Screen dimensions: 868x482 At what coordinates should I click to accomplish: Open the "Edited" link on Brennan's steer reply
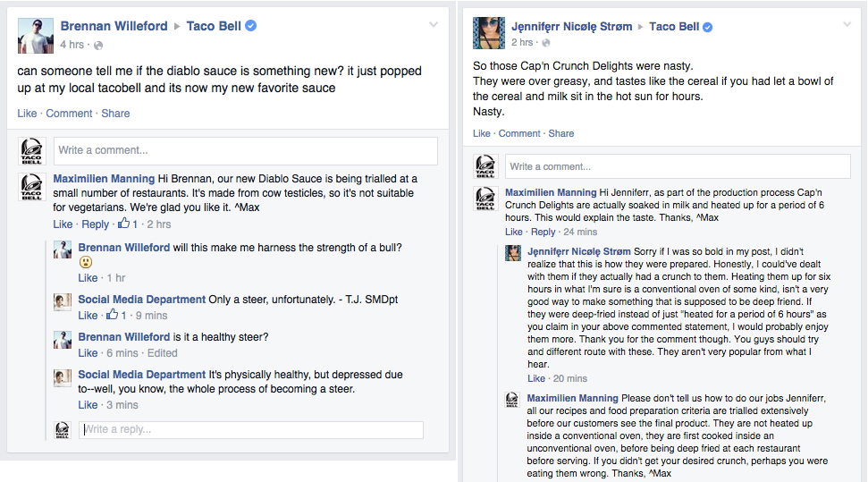tap(163, 353)
